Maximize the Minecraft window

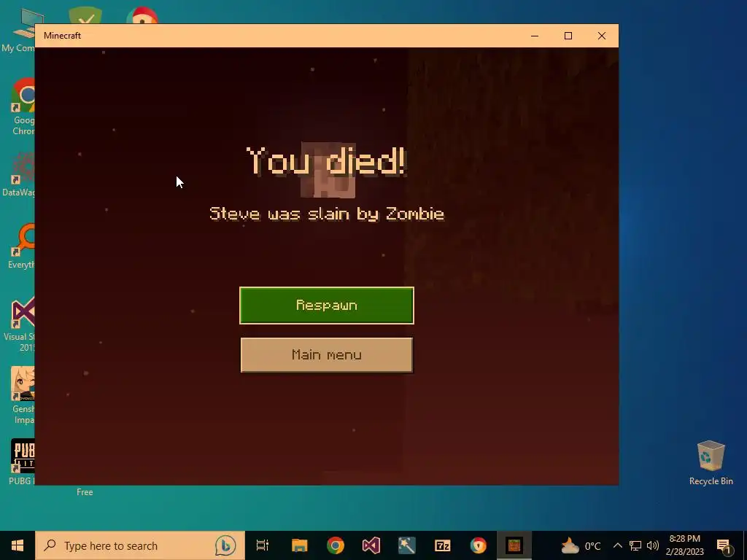[568, 36]
